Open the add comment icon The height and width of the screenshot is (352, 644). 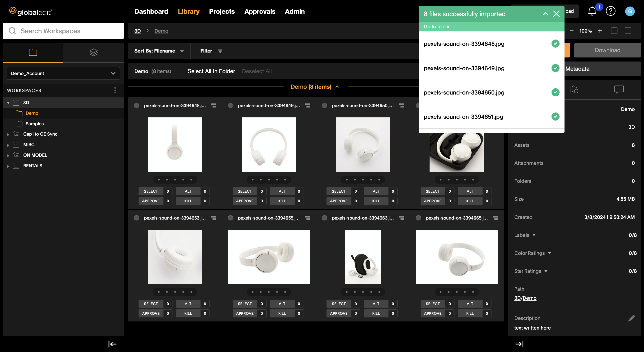coord(619,90)
